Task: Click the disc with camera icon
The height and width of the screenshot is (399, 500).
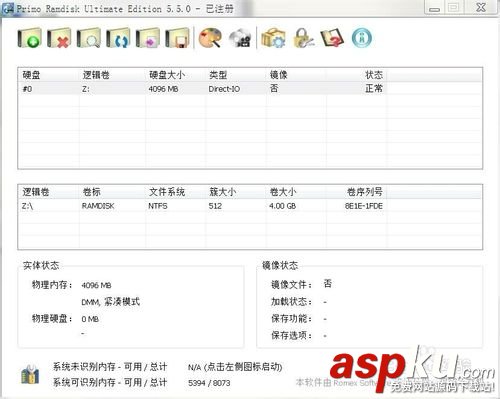Action: [240, 38]
